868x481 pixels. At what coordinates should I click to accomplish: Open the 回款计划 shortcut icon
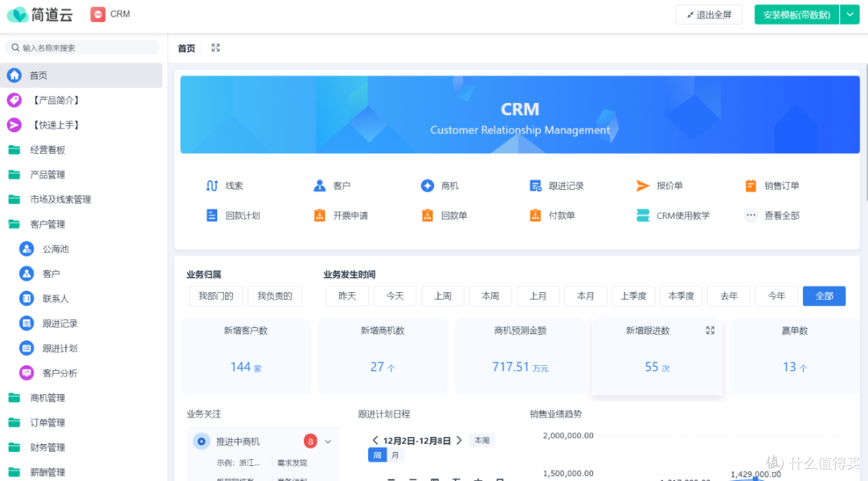(x=211, y=216)
